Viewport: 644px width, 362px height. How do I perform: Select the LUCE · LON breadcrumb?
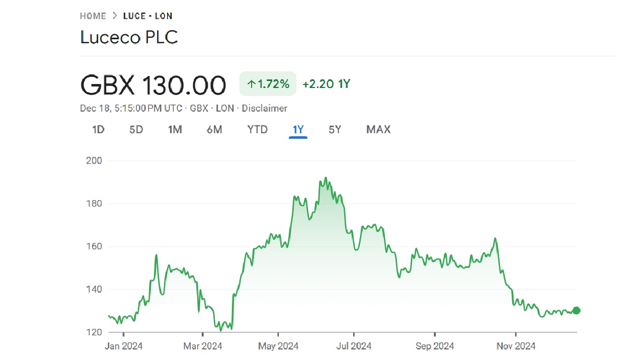coord(147,16)
